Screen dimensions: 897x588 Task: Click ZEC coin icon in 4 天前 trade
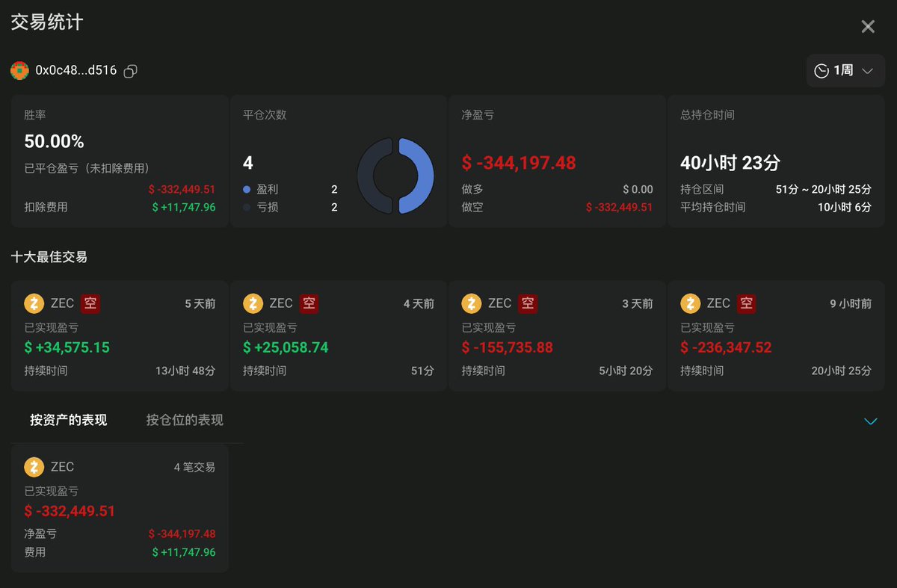(253, 303)
